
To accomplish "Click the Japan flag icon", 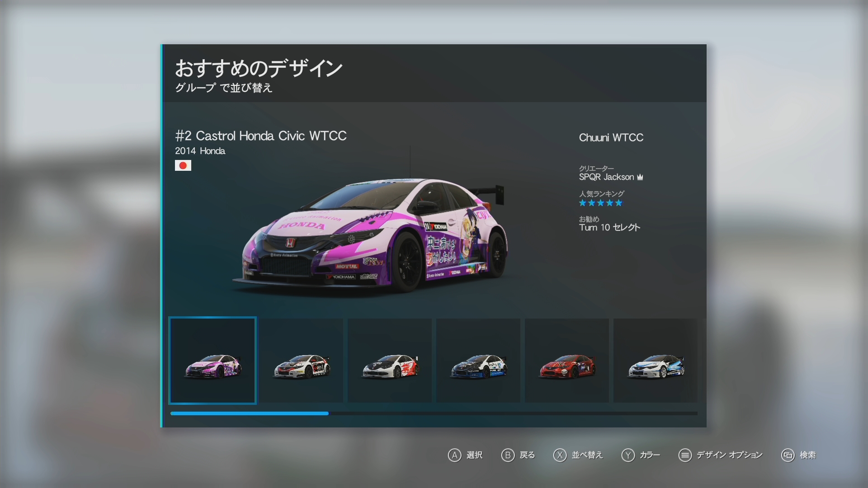I will pos(183,165).
